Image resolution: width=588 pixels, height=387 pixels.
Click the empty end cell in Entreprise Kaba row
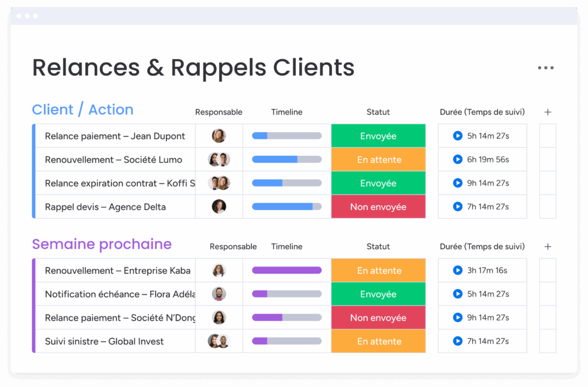(x=547, y=270)
